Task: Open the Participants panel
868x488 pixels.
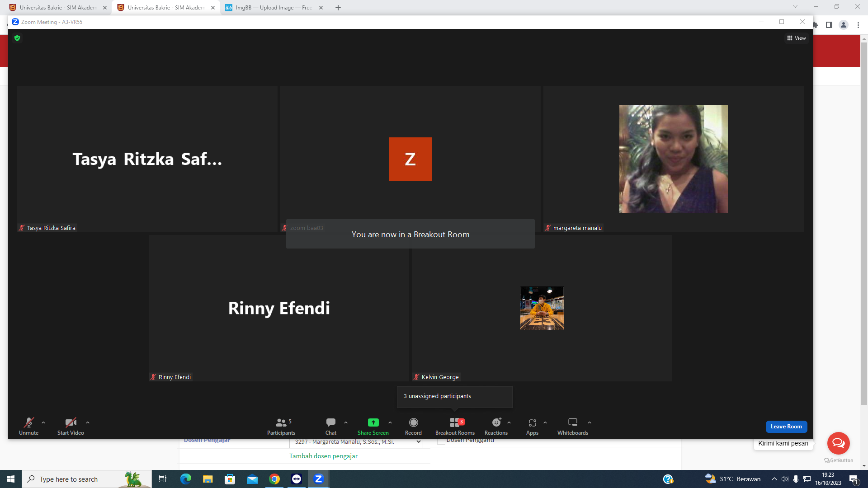Action: point(281,426)
